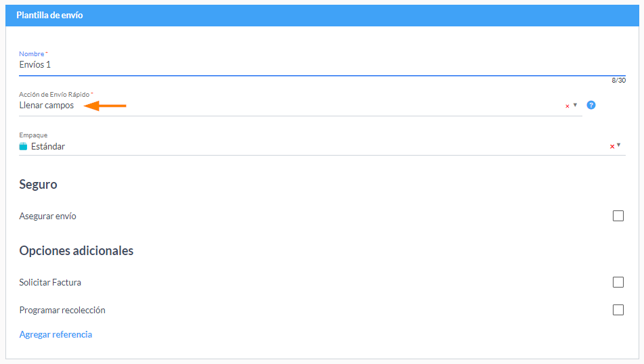Click the Plantilla de envío header bar
This screenshot has height=364, width=644.
pos(322,15)
